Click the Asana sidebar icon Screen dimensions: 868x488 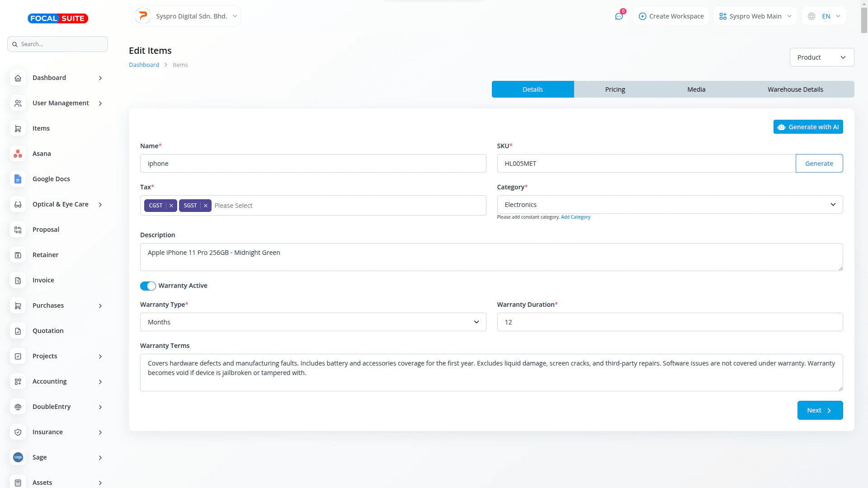[x=18, y=154]
